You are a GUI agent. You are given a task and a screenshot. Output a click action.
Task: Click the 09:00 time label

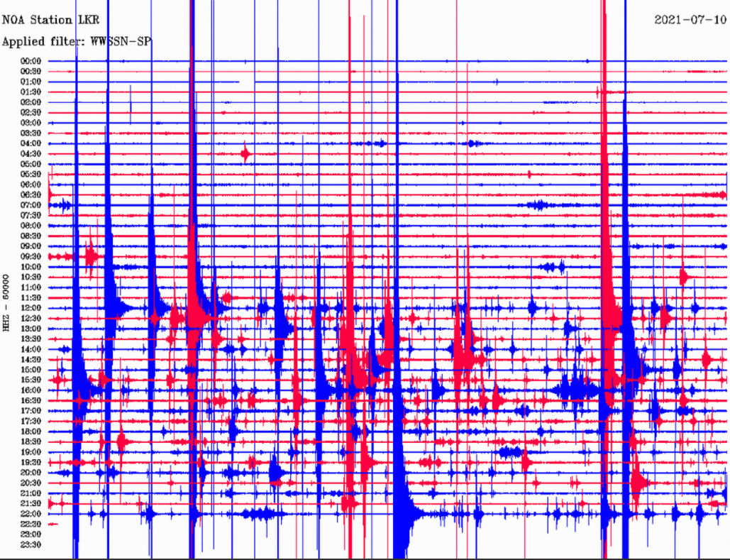30,246
